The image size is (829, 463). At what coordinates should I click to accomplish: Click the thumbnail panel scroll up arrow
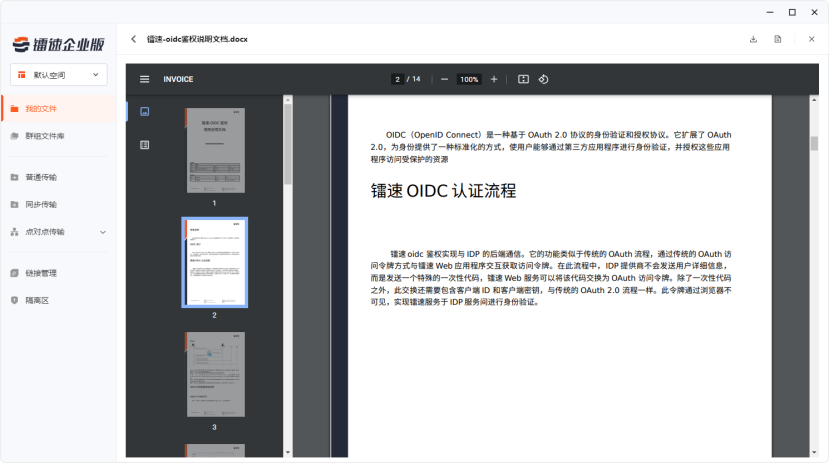coord(288,99)
